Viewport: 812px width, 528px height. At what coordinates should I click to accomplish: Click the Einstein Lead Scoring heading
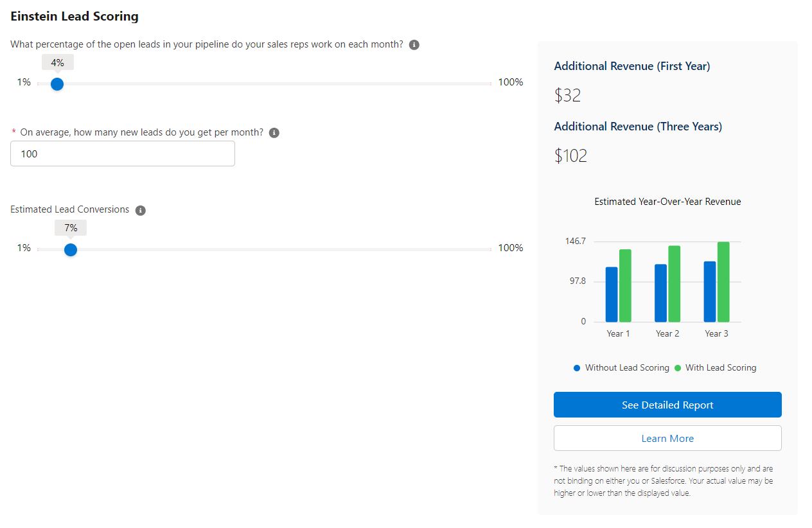point(75,16)
